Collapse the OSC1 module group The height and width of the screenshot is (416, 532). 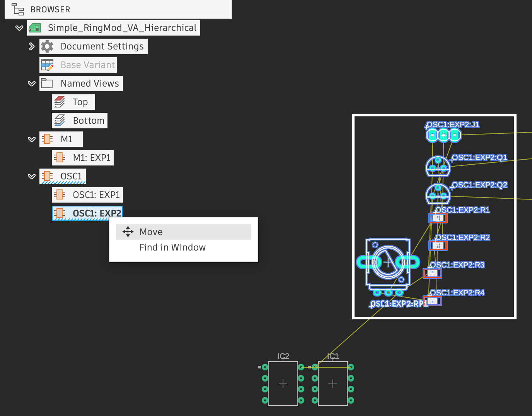tap(32, 176)
